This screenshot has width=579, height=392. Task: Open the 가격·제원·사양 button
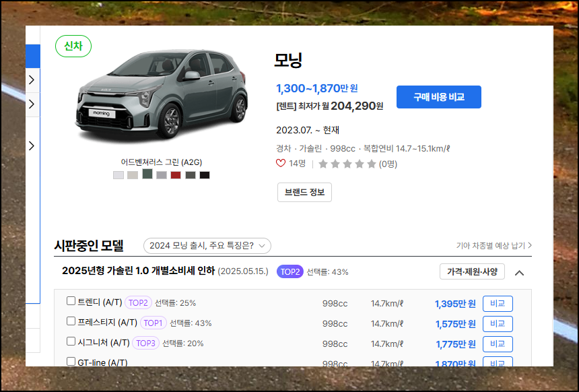[x=472, y=271]
